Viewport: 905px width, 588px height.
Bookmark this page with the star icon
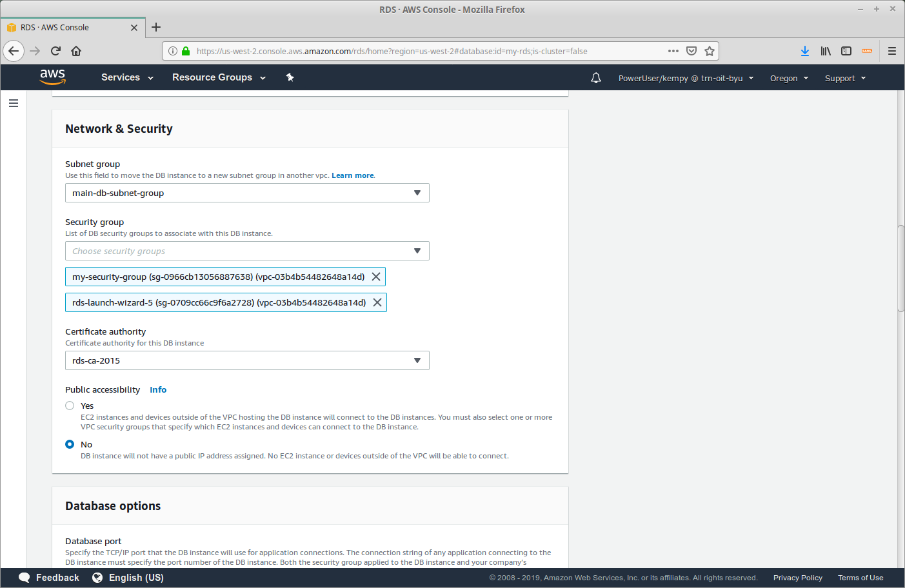click(710, 51)
